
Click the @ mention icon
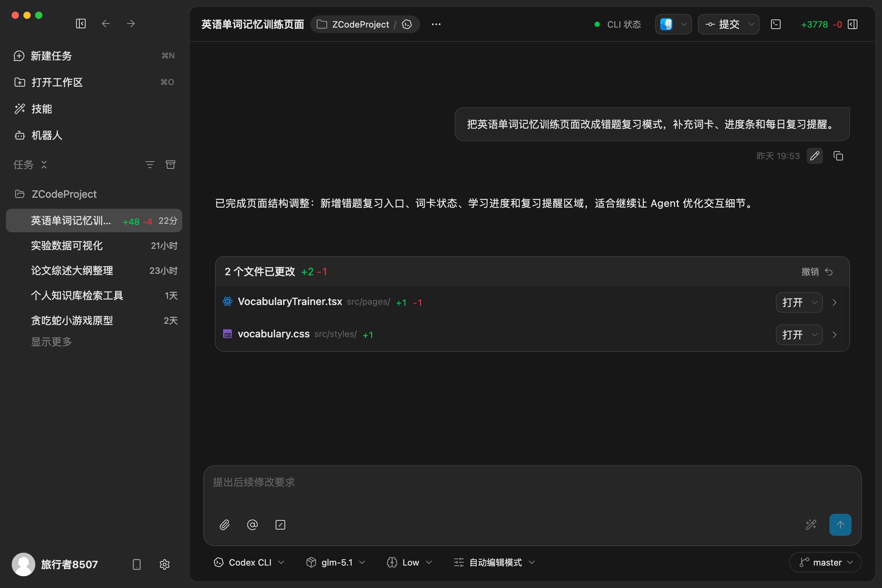tap(252, 525)
